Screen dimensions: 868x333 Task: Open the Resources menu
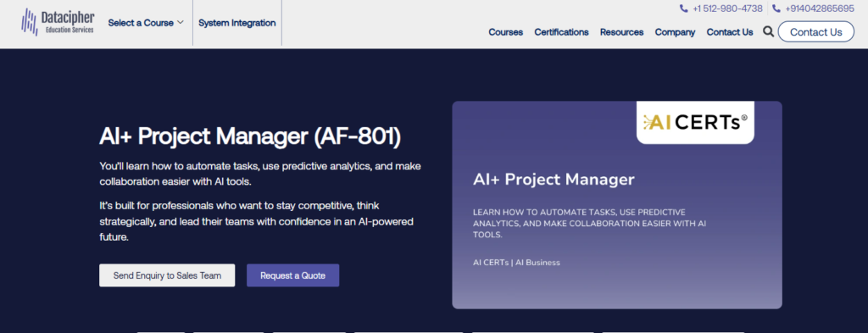(x=621, y=32)
